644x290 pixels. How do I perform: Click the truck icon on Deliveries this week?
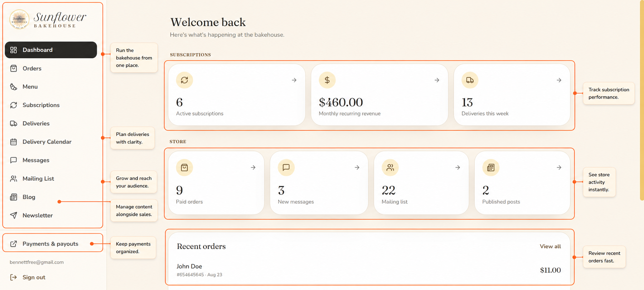coord(470,80)
